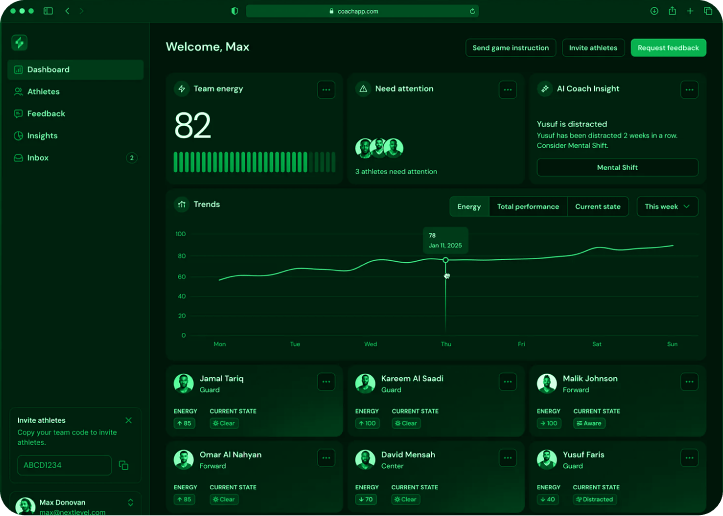Switch trends chart to Energy
The image size is (723, 516).
[x=469, y=207]
